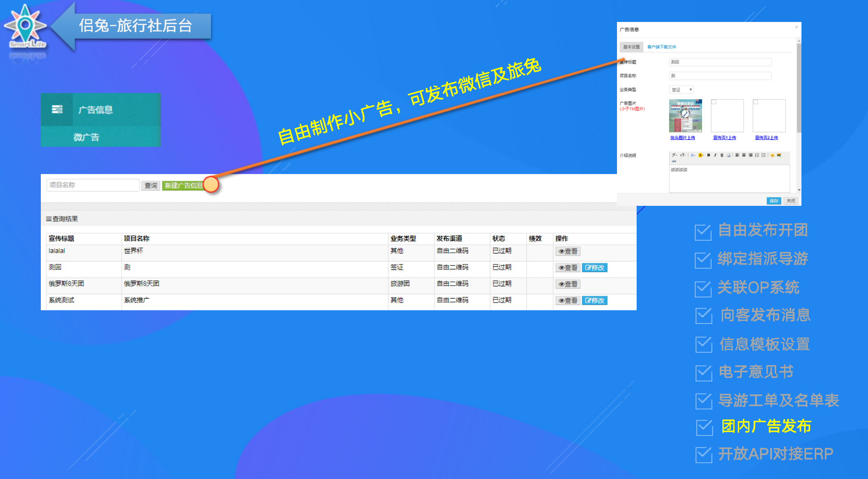Click the 查询结果 section header
868x479 pixels.
(x=62, y=219)
